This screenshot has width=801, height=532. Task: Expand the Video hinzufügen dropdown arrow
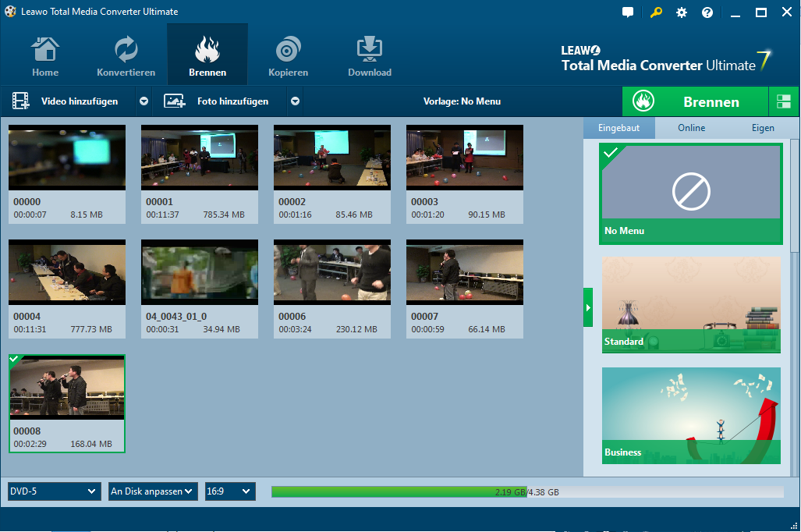click(x=144, y=101)
